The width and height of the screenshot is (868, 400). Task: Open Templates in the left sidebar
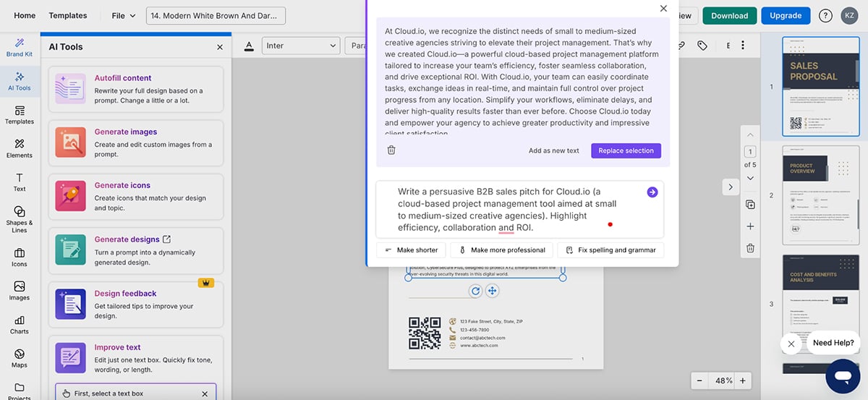point(20,115)
